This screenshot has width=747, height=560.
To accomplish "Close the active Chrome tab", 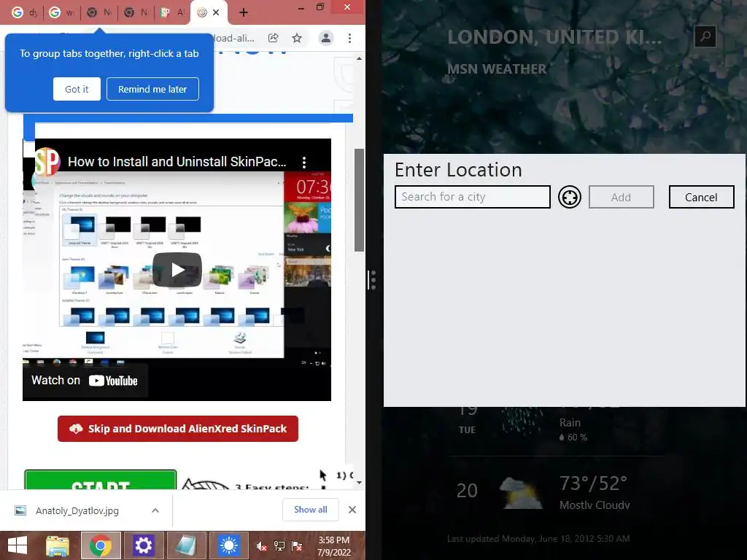I will coord(216,12).
